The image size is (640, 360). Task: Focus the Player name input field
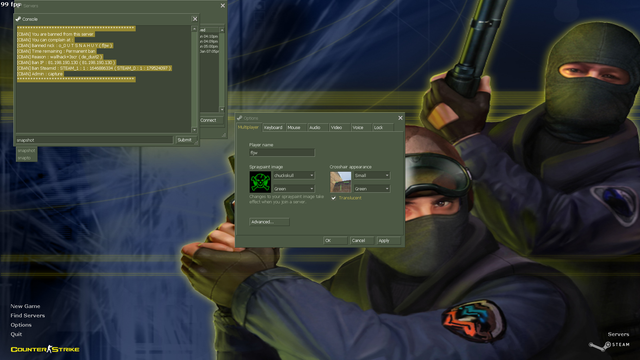click(x=282, y=153)
